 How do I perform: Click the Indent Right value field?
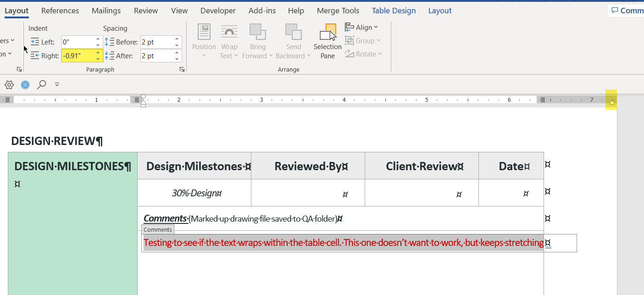(x=78, y=56)
